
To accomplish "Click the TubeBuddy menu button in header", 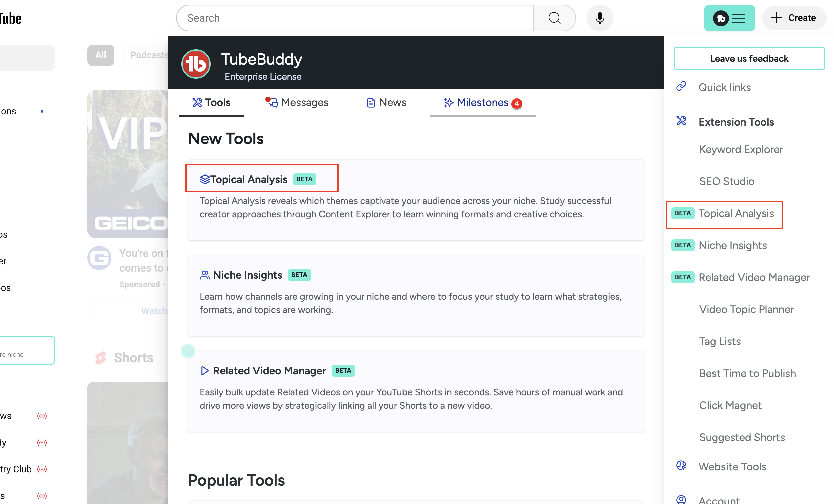I will point(729,18).
